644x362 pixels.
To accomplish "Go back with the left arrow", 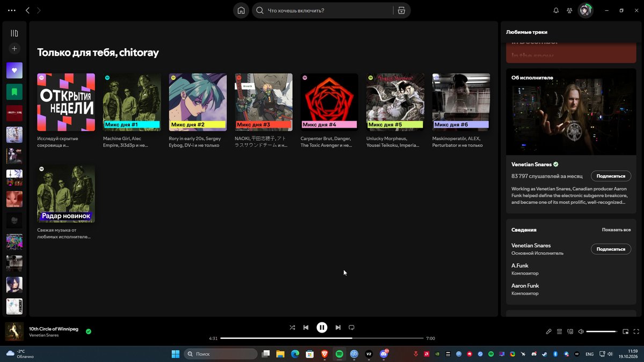I will (27, 10).
